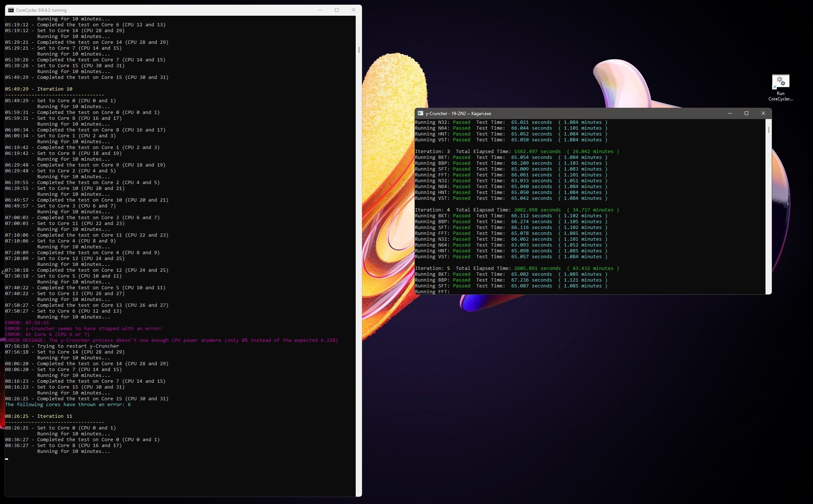Click the magenta ERROR MESSAGE line
Viewport: 813px width, 504px height.
coord(172,340)
